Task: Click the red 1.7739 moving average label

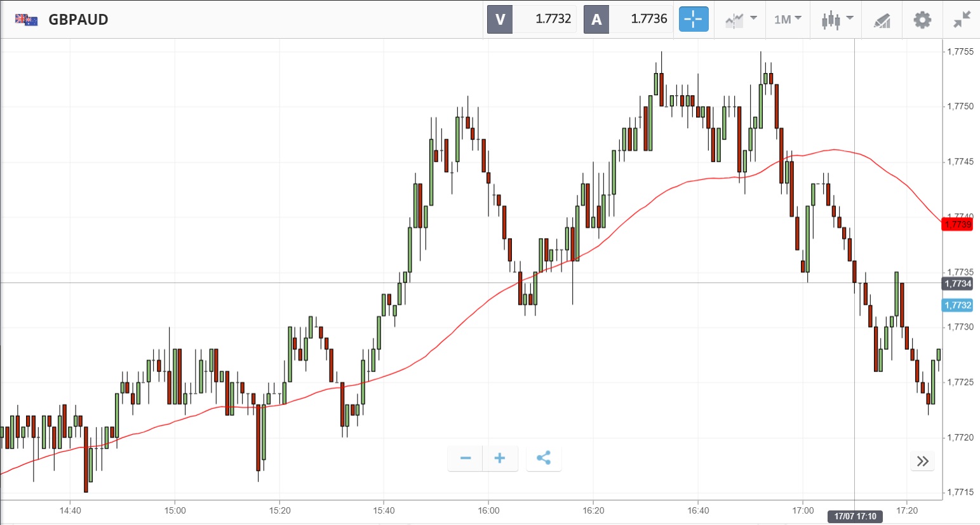Action: (x=958, y=224)
